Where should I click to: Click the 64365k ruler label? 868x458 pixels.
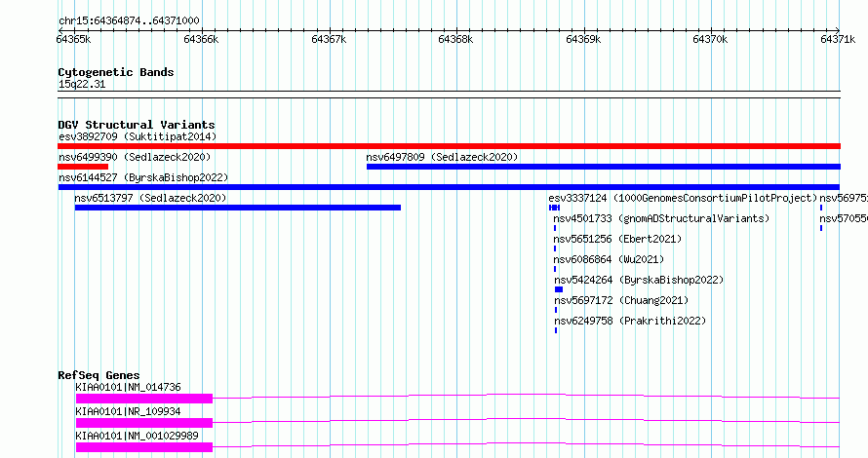pyautogui.click(x=73, y=39)
